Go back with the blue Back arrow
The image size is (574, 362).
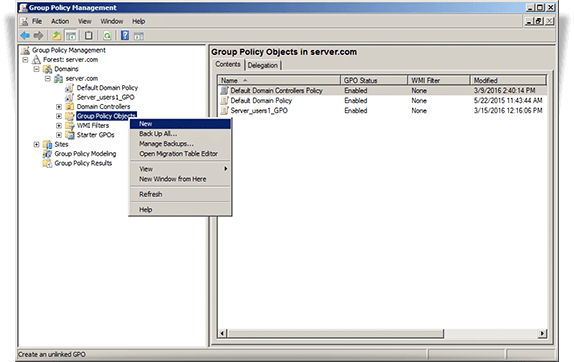pyautogui.click(x=25, y=36)
